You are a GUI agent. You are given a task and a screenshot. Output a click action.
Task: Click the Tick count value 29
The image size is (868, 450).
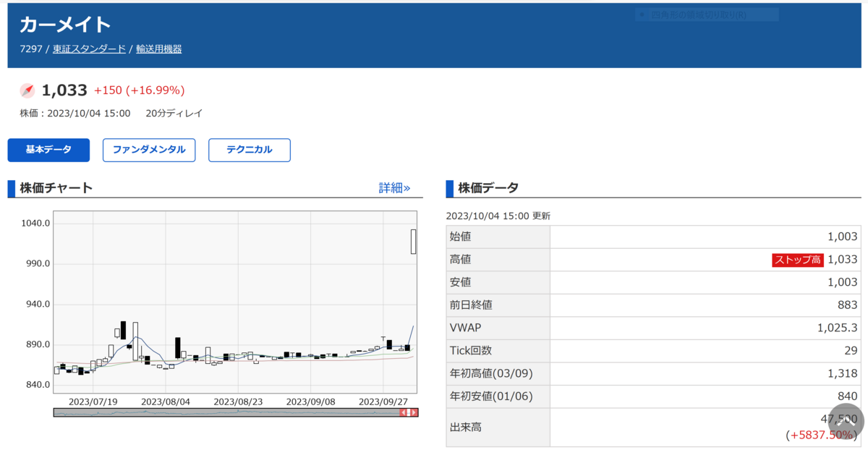tap(851, 350)
